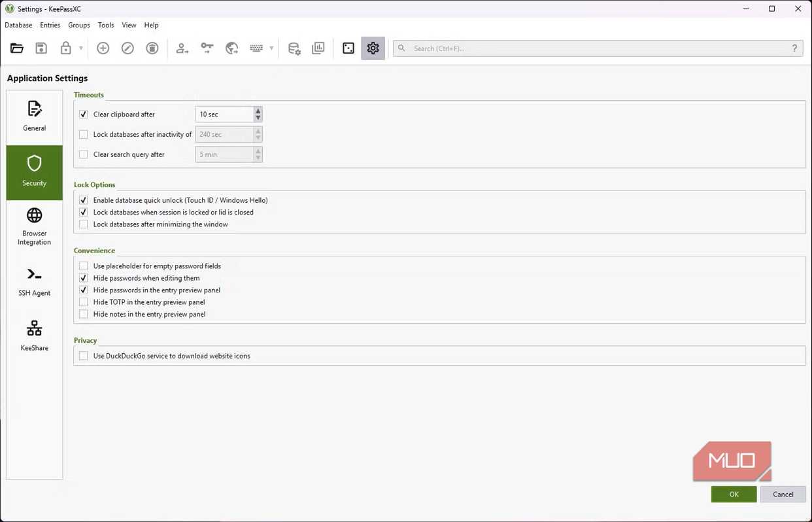Image resolution: width=812 pixels, height=522 pixels.
Task: Select the Security settings category
Action: [x=35, y=172]
